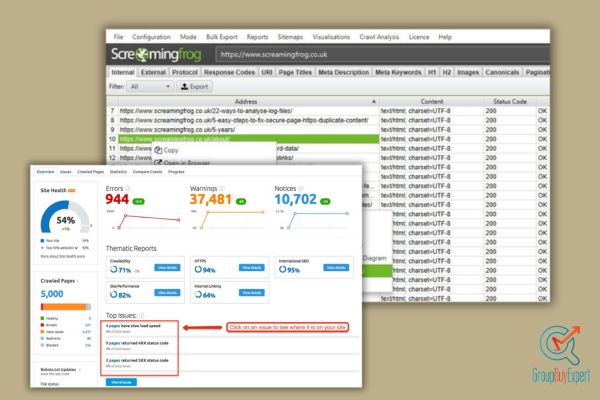Open the Visualisations menu
This screenshot has width=600, height=400.
(x=331, y=37)
